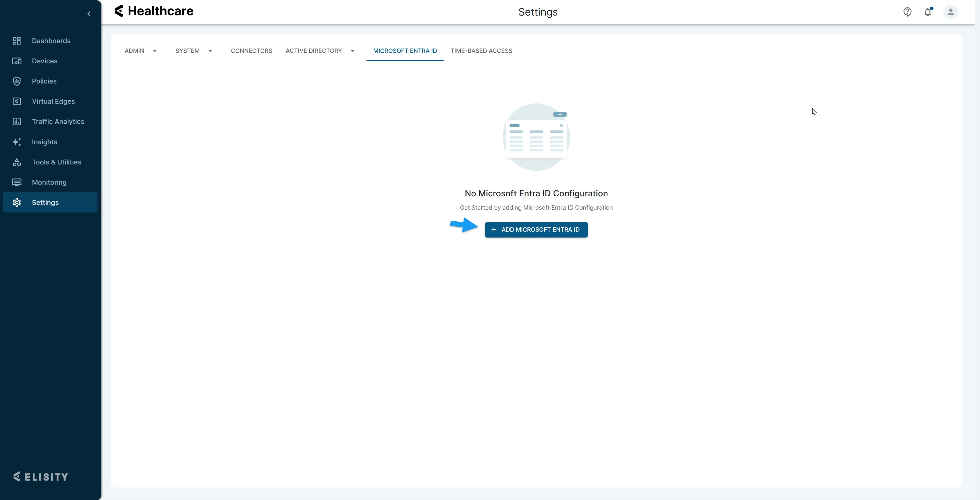Open the Virtual Edges sidebar icon

17,101
